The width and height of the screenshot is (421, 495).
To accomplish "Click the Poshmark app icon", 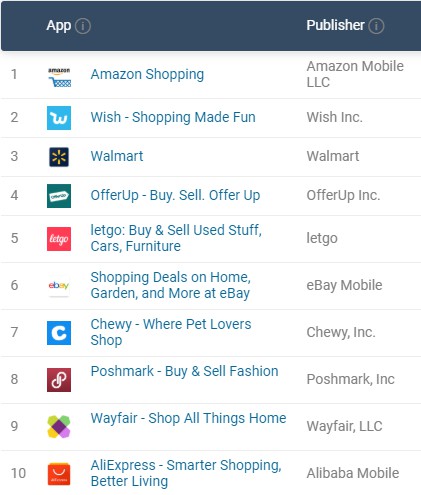I will [x=59, y=380].
